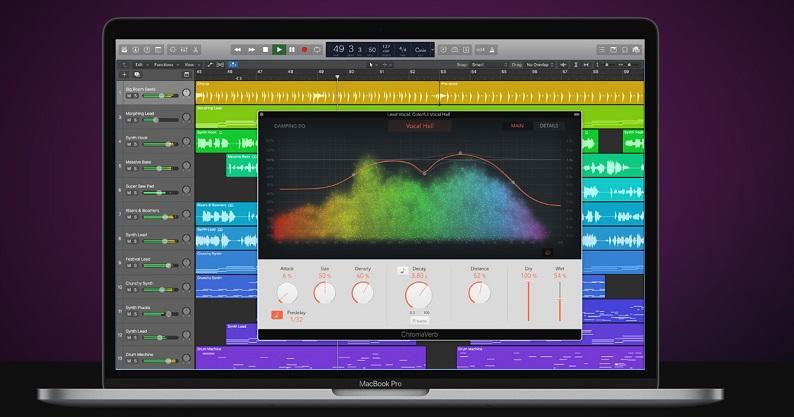Open the 4/4 time signature popup
794x417 pixels.
coord(403,50)
